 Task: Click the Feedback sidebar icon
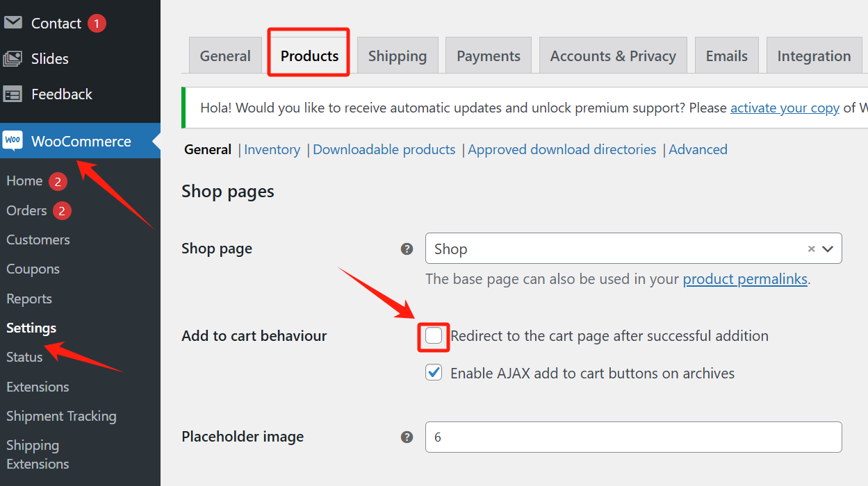(13, 94)
